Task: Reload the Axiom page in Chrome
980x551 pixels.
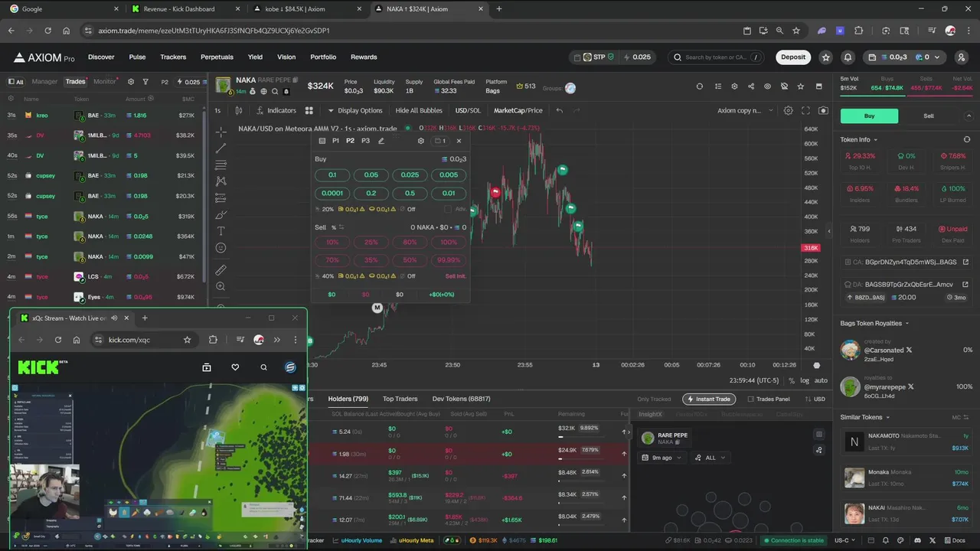Action: tap(47, 31)
